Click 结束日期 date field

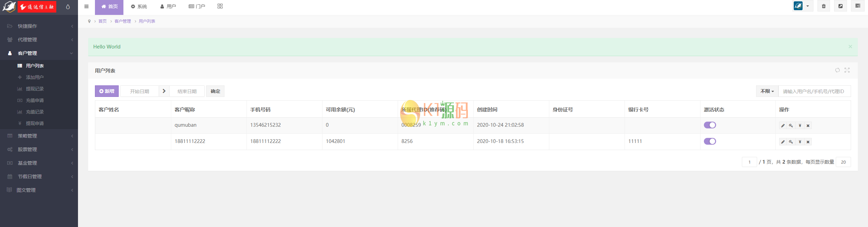[x=187, y=91]
